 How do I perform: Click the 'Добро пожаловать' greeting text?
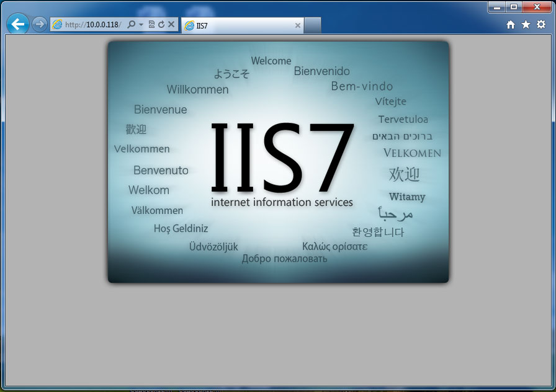[284, 259]
